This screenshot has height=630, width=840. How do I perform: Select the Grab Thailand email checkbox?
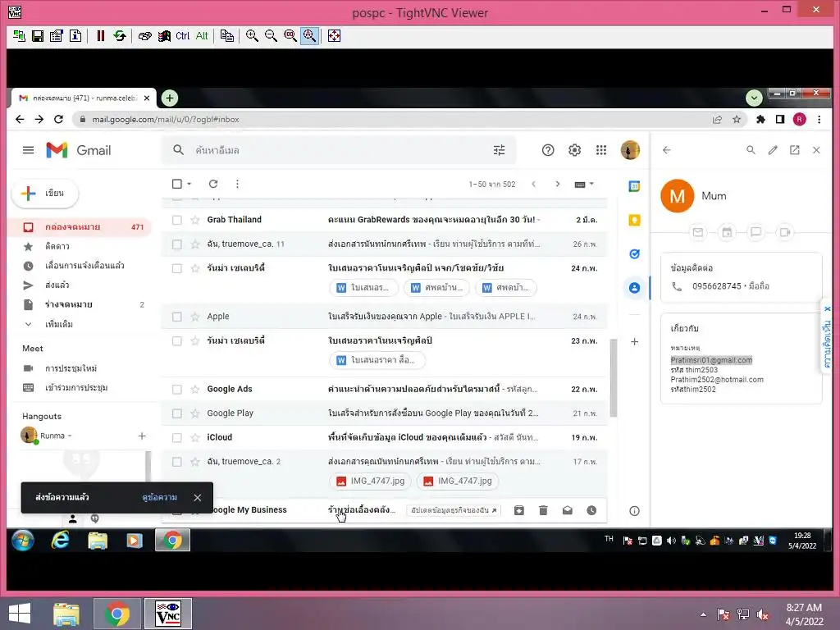tap(177, 220)
